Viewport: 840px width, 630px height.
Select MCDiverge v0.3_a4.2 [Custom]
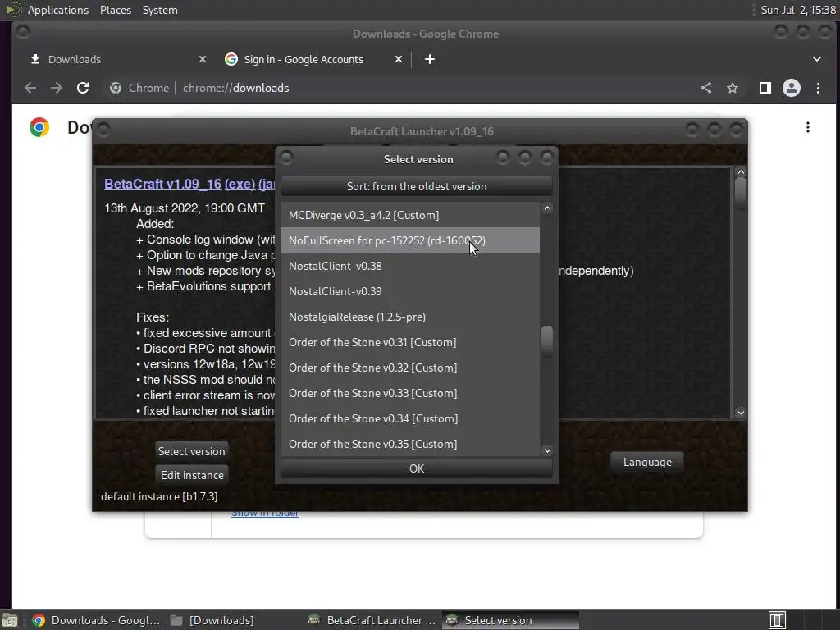(x=410, y=215)
